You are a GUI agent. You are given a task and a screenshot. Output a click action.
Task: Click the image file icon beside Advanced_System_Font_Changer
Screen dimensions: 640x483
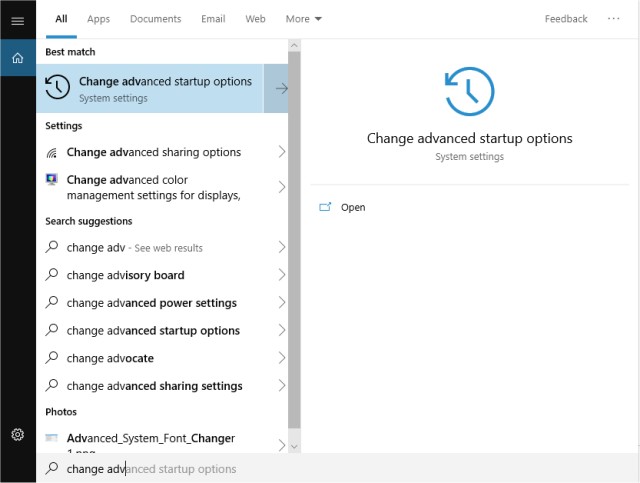[51, 438]
